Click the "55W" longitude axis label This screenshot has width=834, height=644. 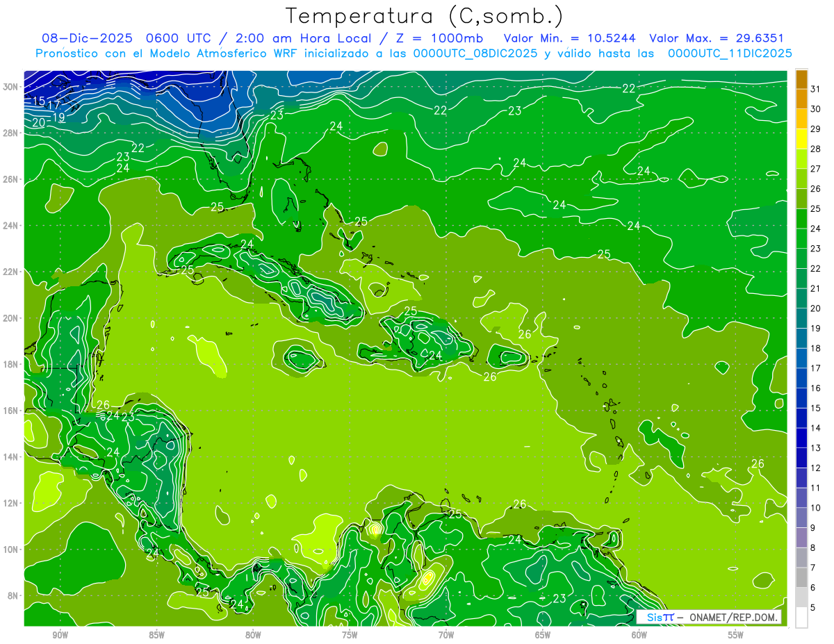click(x=736, y=635)
